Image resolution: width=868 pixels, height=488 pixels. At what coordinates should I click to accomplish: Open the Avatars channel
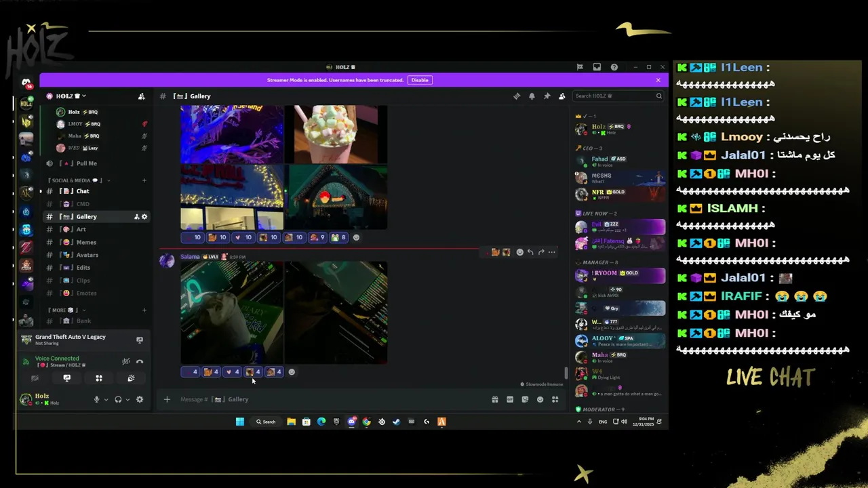(96, 255)
